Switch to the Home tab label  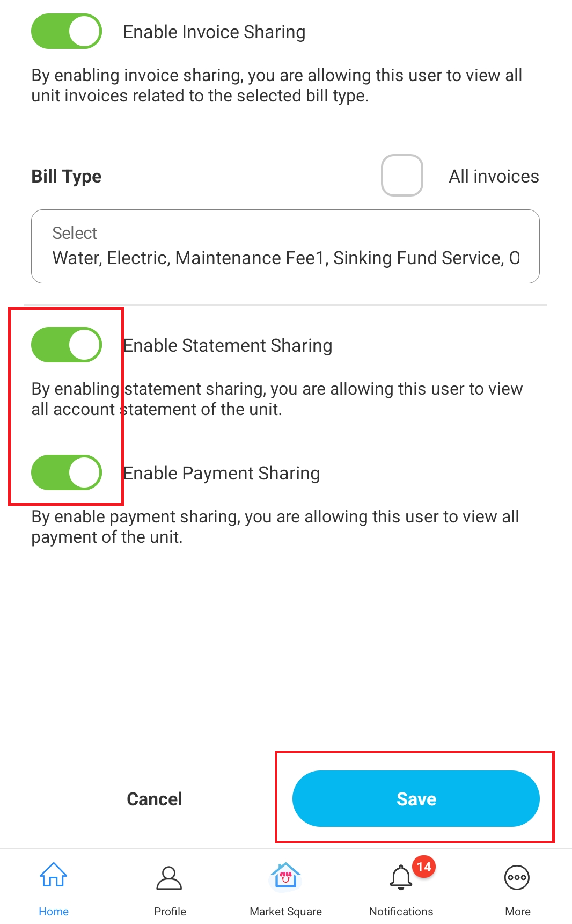[54, 911]
